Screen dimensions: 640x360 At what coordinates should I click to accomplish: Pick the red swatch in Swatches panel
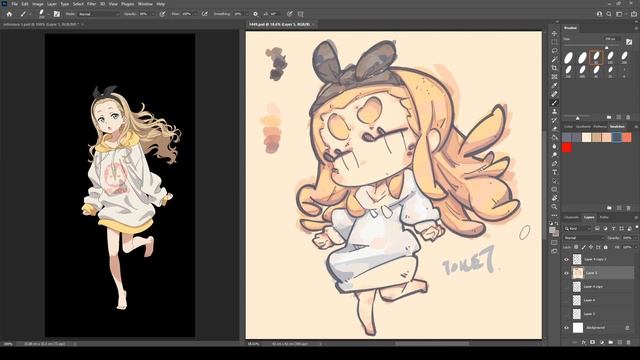pyautogui.click(x=567, y=147)
